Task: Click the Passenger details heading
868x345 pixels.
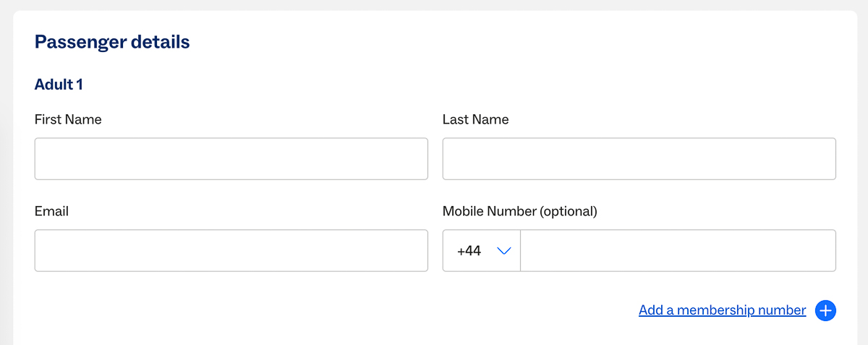Action: click(x=112, y=42)
